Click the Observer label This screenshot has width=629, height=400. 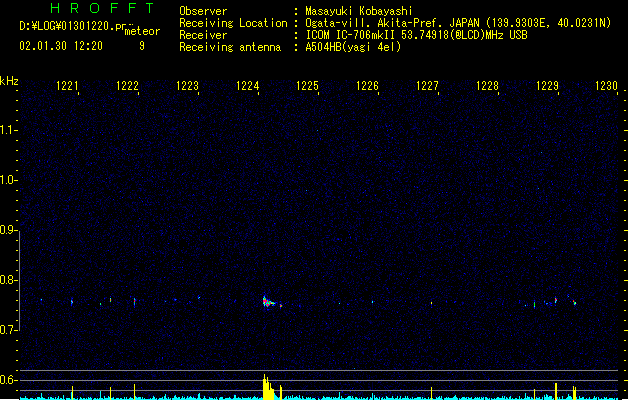point(203,11)
